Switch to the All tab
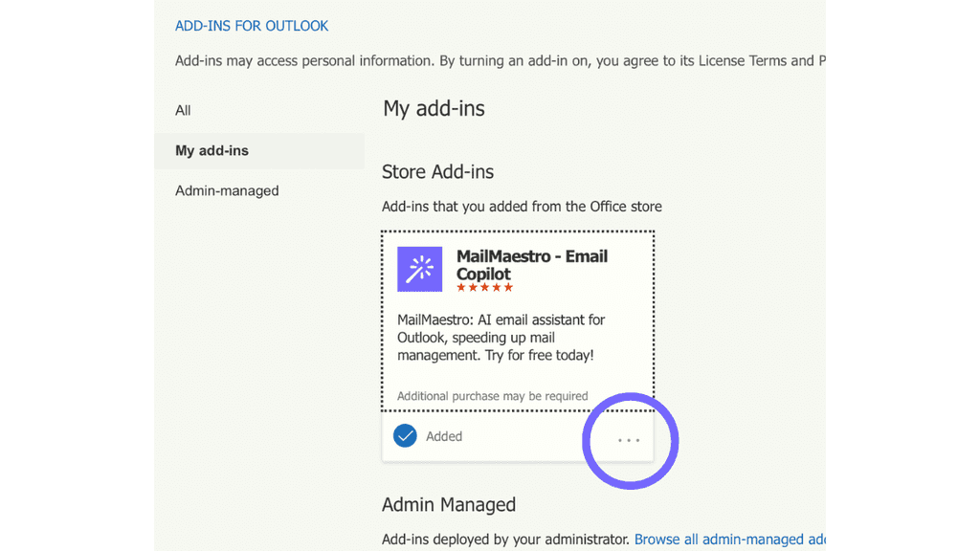 point(183,110)
